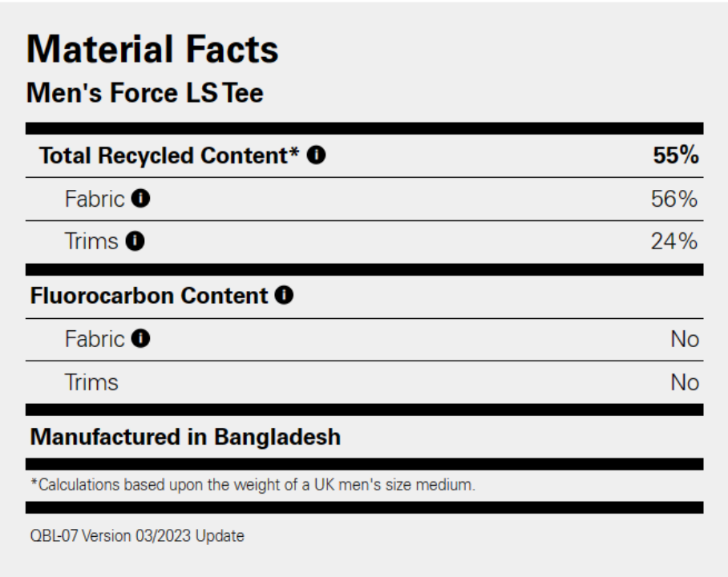Click the fluorocarbon Trims No value

click(x=685, y=382)
